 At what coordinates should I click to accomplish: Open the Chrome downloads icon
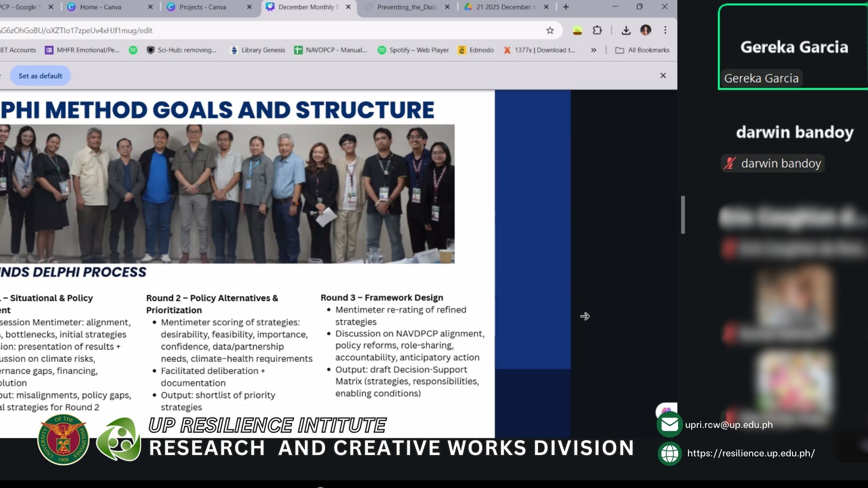pos(626,30)
